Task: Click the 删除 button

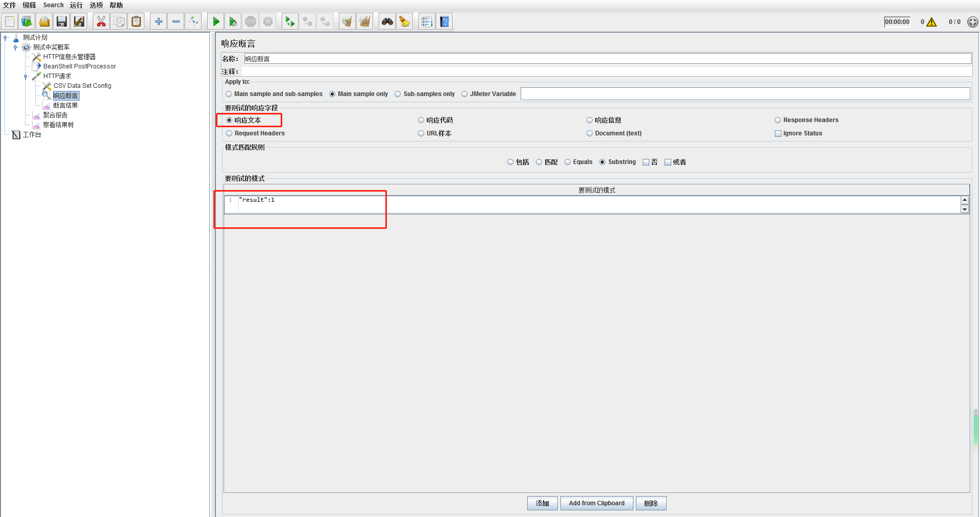Action: tap(650, 503)
